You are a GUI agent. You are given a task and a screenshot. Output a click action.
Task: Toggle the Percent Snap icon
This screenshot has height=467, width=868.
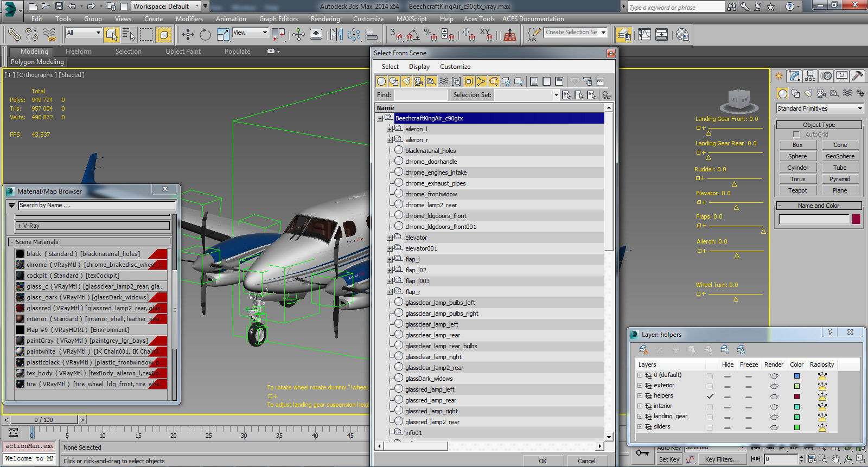tap(430, 35)
